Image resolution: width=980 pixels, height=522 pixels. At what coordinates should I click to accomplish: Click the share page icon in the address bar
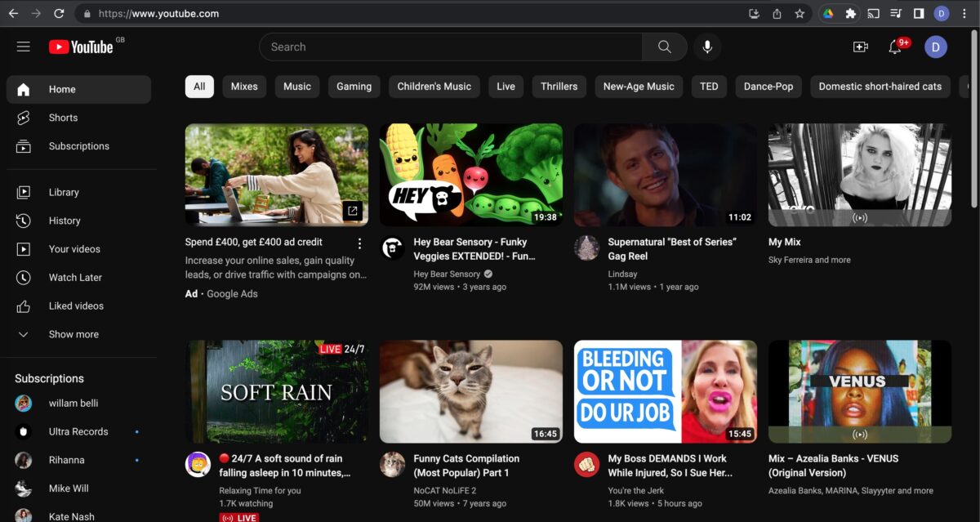click(777, 13)
